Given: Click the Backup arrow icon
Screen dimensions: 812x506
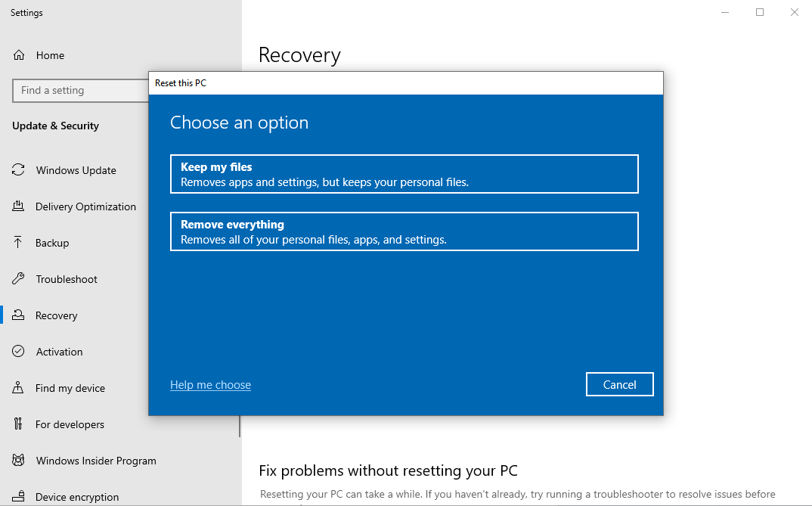Looking at the screenshot, I should [x=19, y=243].
